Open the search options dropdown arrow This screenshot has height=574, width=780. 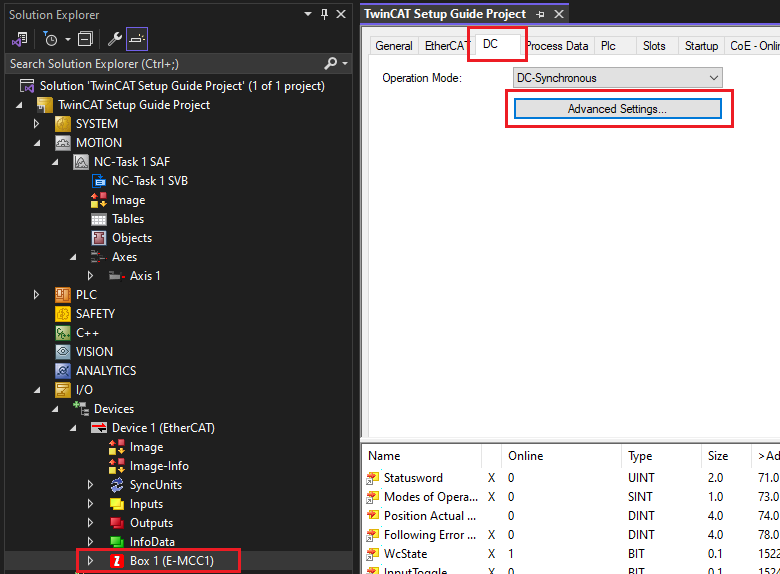tap(345, 64)
